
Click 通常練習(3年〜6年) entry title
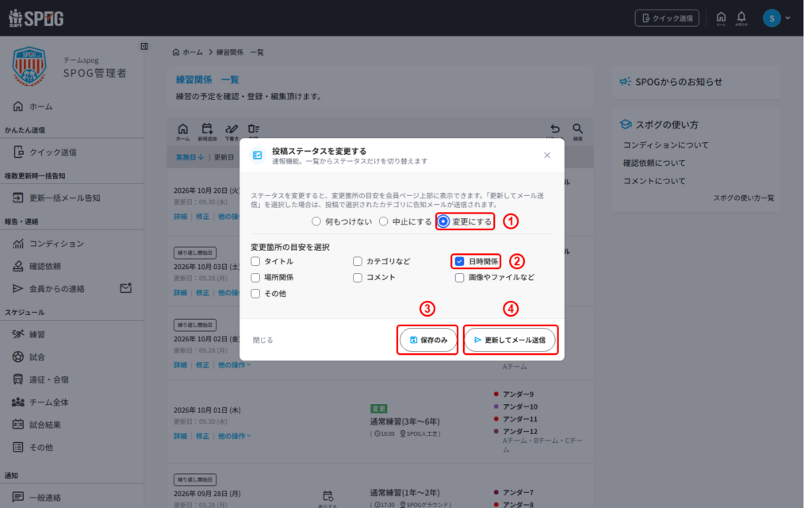pos(405,421)
